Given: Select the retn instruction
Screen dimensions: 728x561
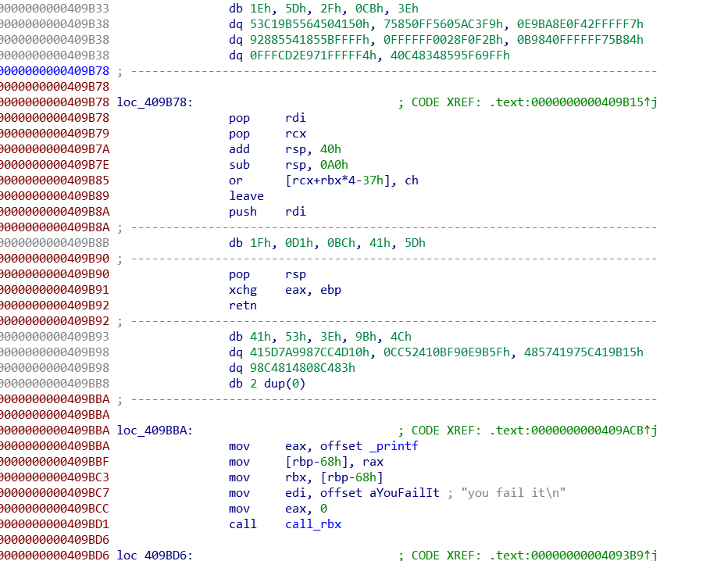Looking at the screenshot, I should point(242,306).
